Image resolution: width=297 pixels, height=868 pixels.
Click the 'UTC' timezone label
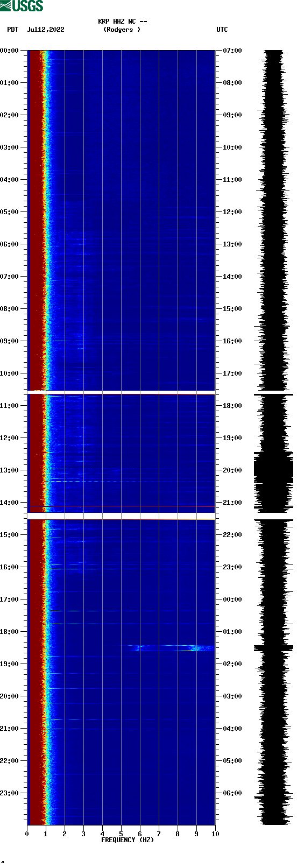tap(222, 30)
